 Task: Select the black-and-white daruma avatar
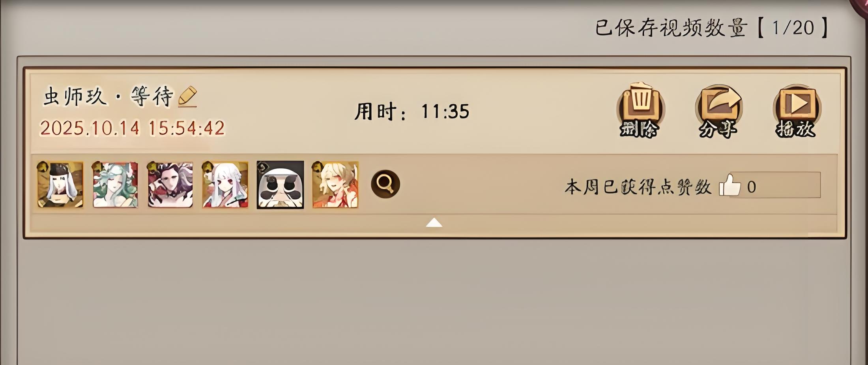(x=280, y=184)
